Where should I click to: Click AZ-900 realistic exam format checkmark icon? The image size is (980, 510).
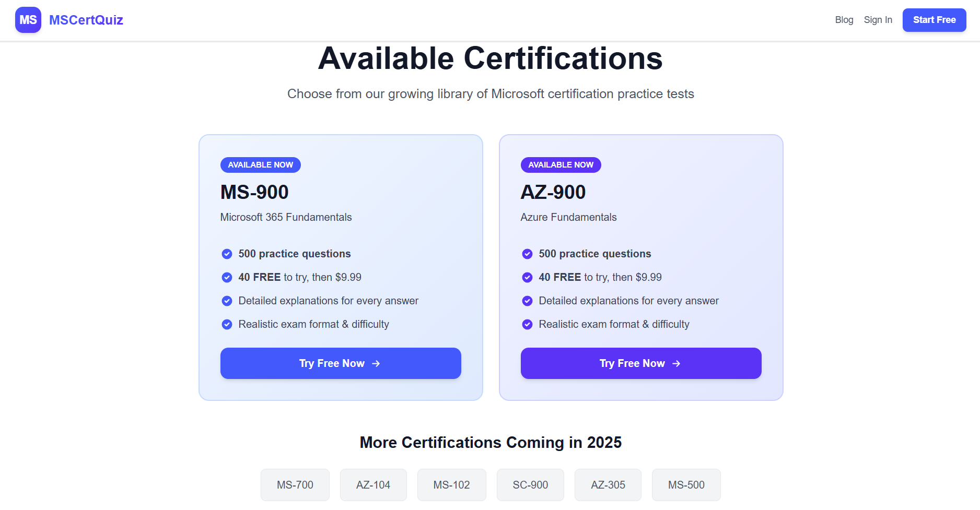pyautogui.click(x=527, y=325)
